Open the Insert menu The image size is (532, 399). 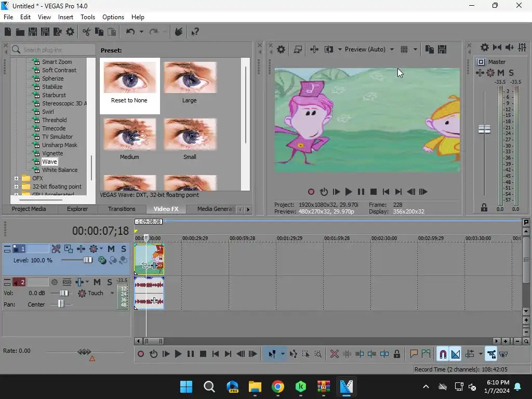click(65, 17)
